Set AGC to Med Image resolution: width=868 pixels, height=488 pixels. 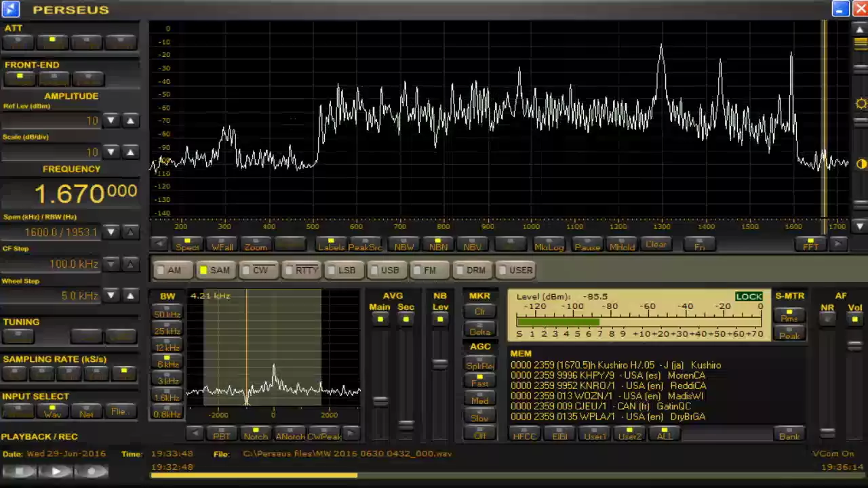479,400
